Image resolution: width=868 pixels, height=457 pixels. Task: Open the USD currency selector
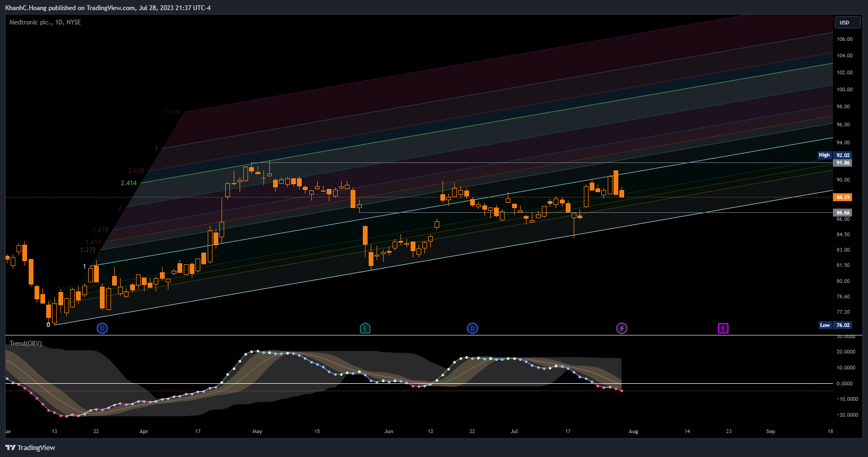[x=847, y=22]
